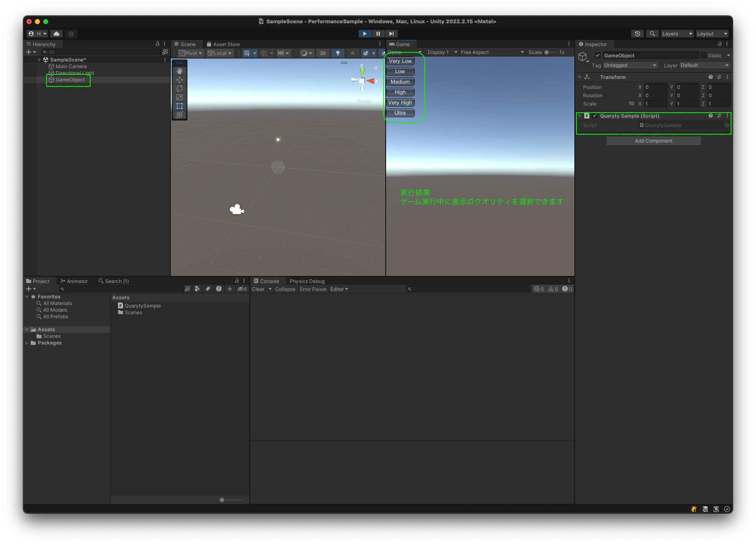
Task: Toggle constrained proportions for Scale
Action: pos(632,104)
